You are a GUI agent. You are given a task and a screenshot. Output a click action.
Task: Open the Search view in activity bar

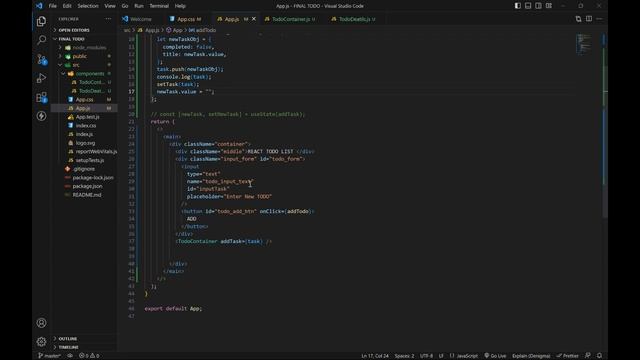click(41, 40)
